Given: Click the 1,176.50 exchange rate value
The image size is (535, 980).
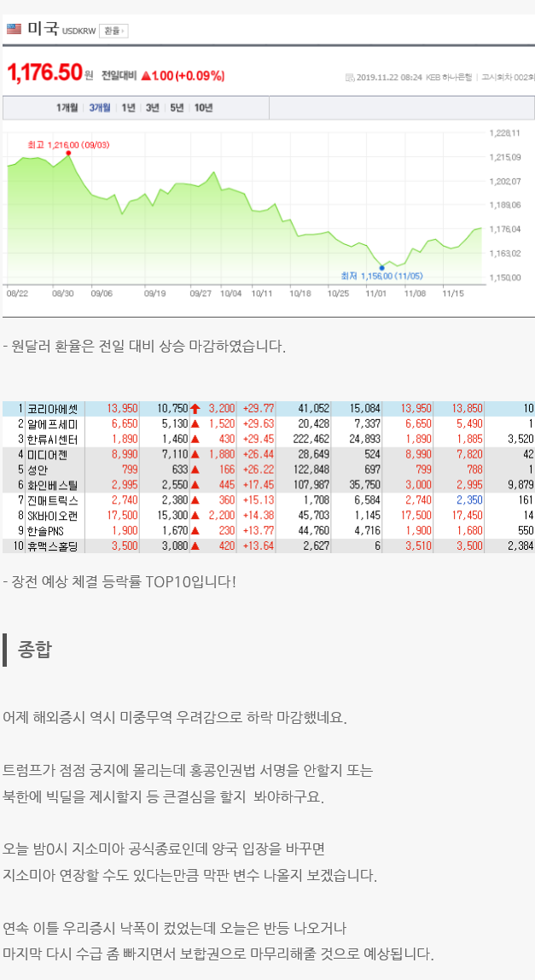Looking at the screenshot, I should tap(44, 74).
